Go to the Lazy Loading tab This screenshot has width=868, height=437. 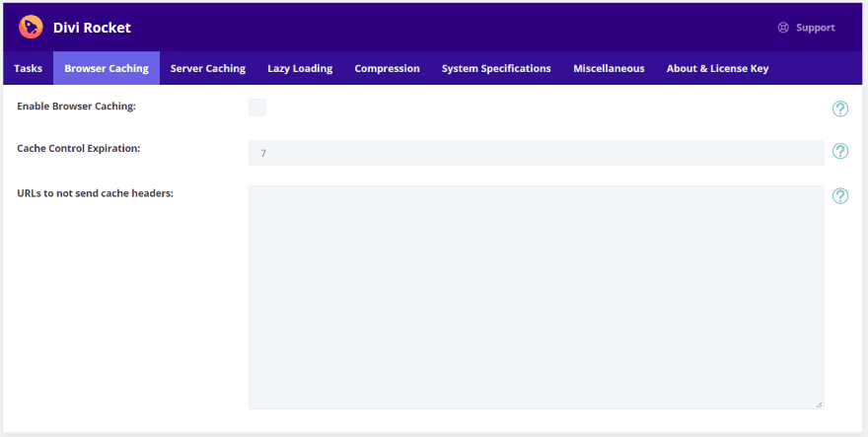tap(300, 68)
